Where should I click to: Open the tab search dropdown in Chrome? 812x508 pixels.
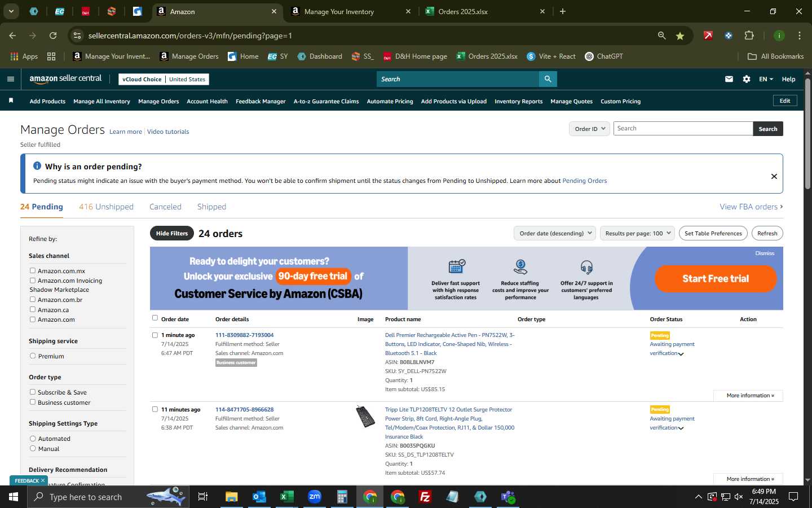tap(11, 11)
